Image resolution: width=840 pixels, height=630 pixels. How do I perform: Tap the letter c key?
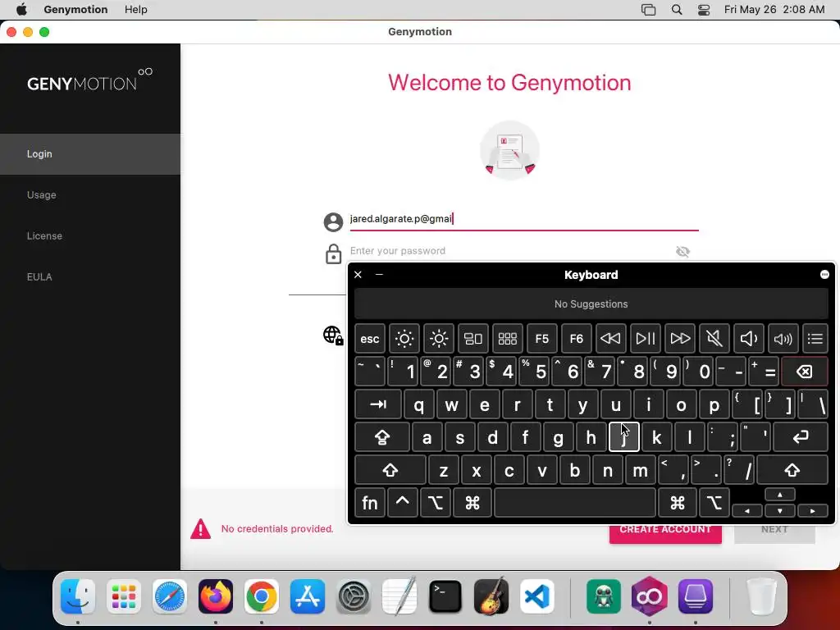509,470
